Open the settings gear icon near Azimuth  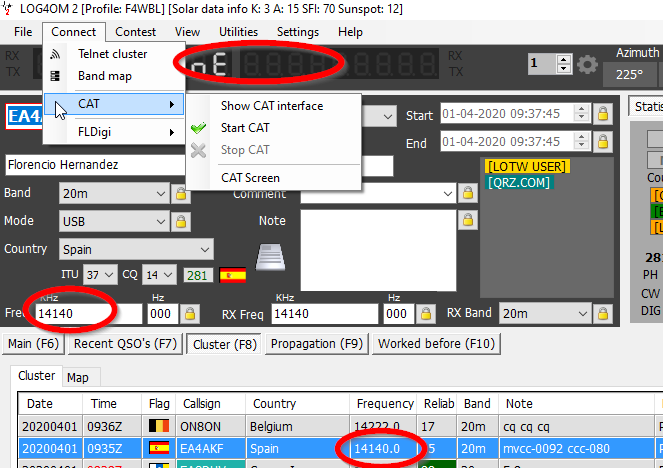(x=587, y=65)
